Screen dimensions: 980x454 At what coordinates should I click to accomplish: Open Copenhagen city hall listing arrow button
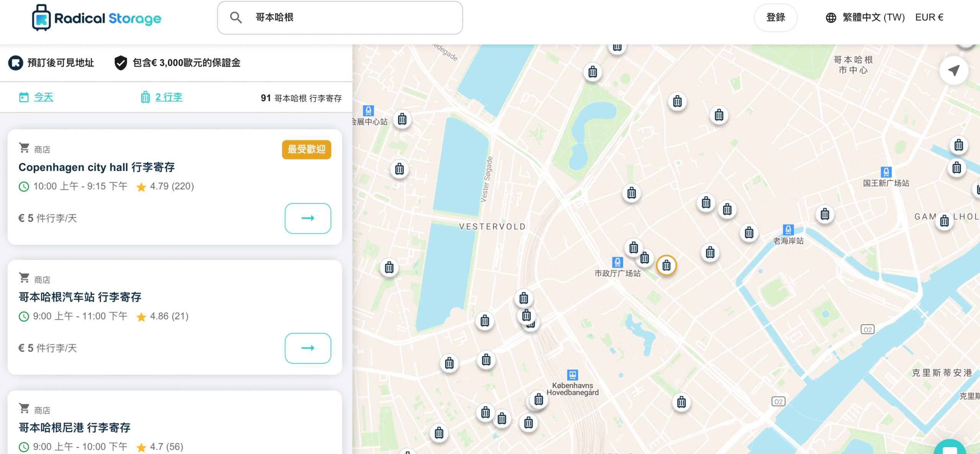tap(308, 218)
